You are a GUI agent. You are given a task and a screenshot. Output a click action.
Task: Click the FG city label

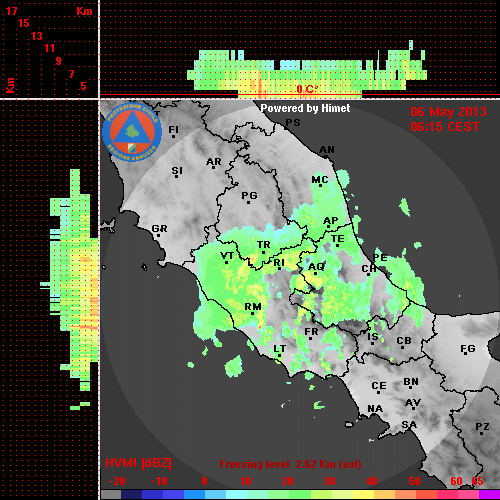tap(468, 349)
